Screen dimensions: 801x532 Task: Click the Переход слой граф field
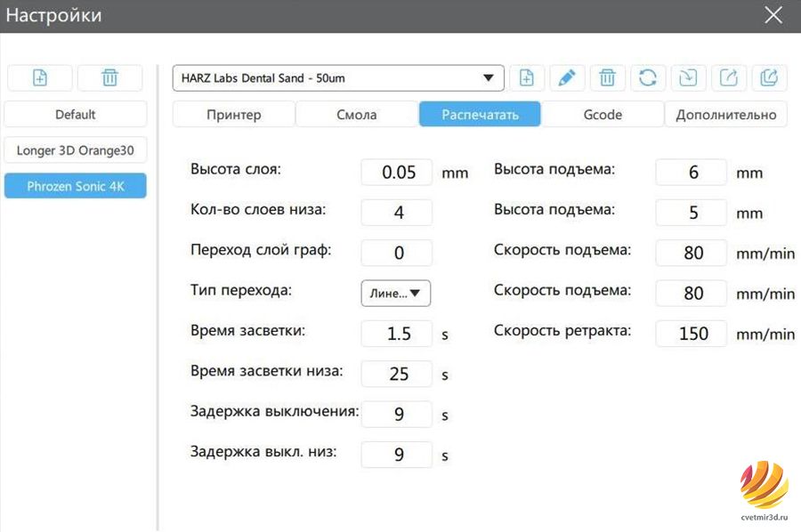397,253
